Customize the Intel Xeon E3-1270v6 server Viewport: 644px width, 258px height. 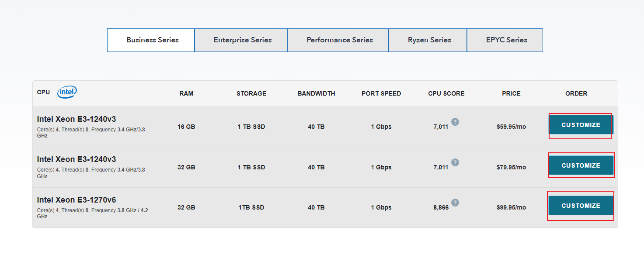coord(581,206)
